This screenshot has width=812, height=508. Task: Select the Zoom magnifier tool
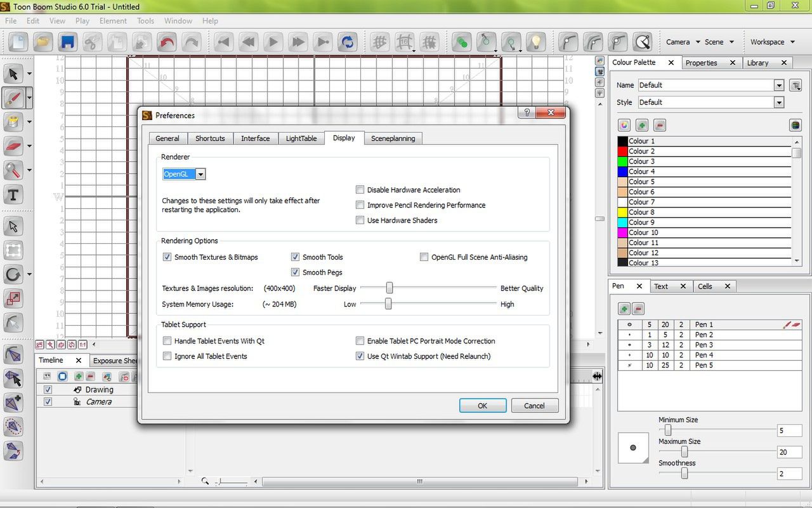[13, 170]
